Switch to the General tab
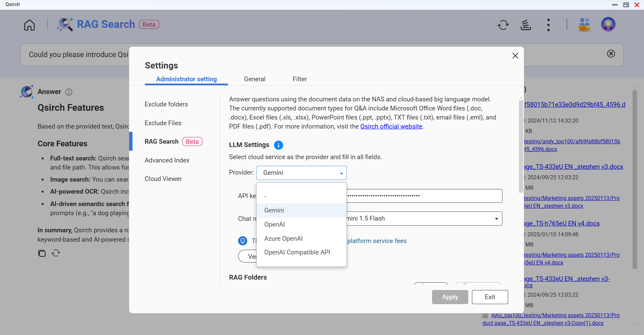 255,79
